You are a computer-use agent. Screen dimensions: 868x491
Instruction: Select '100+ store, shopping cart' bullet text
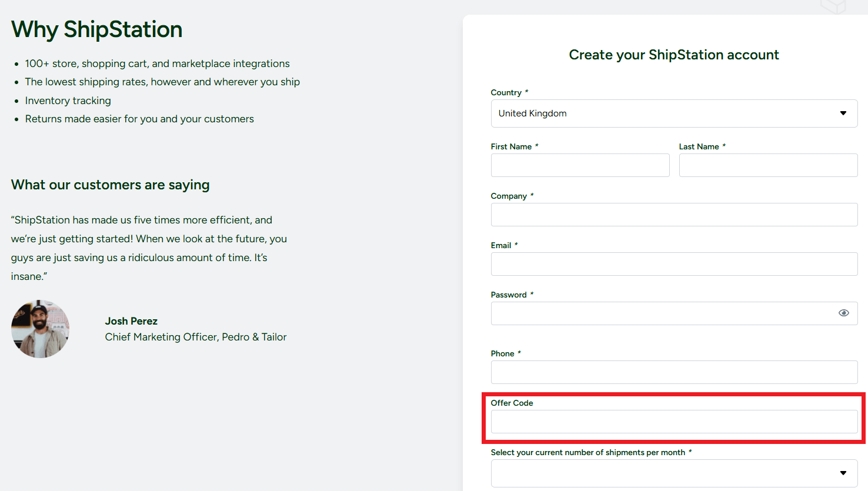point(157,64)
